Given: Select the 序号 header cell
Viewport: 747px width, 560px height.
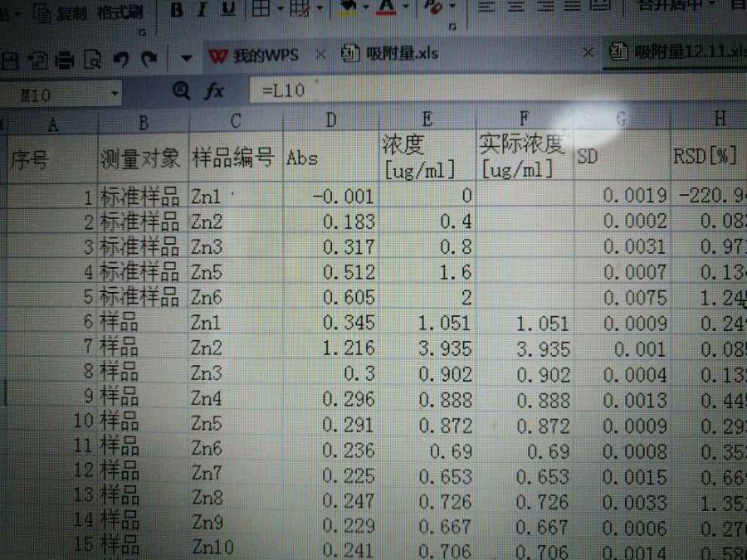Looking at the screenshot, I should coord(52,158).
